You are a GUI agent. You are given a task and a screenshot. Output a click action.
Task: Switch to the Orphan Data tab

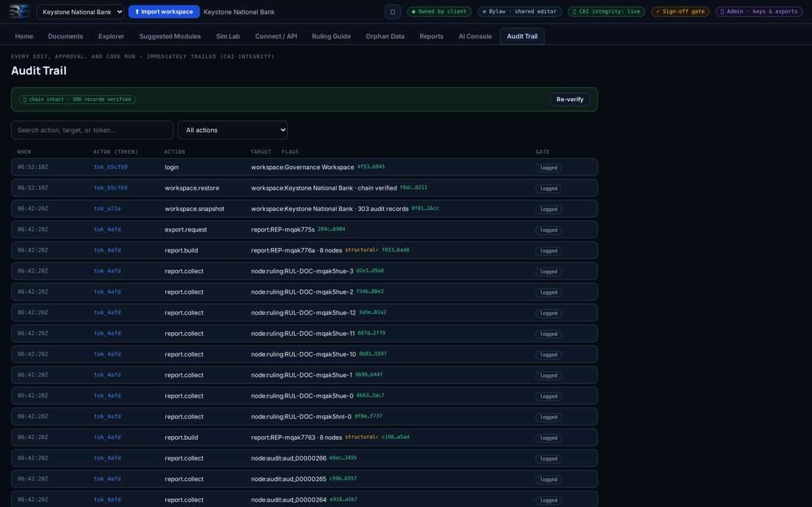385,36
